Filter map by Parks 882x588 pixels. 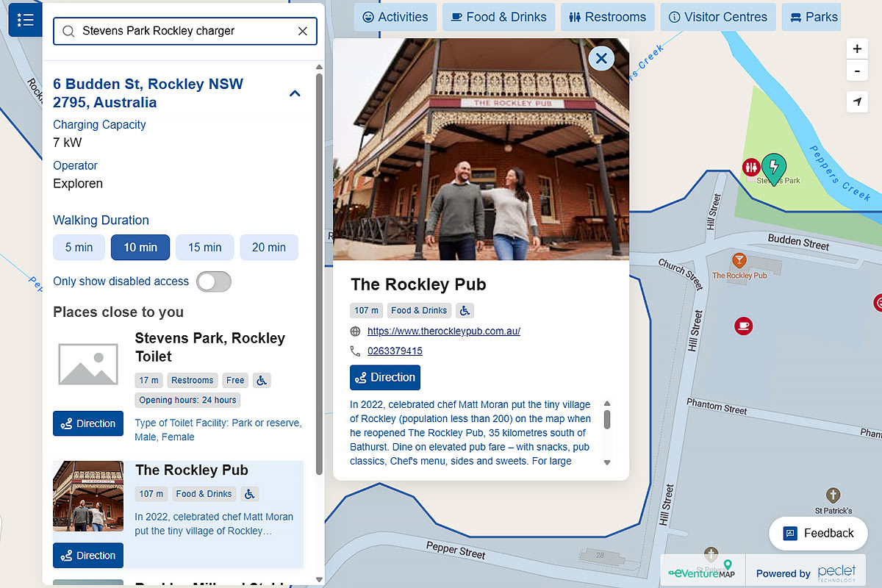[811, 17]
